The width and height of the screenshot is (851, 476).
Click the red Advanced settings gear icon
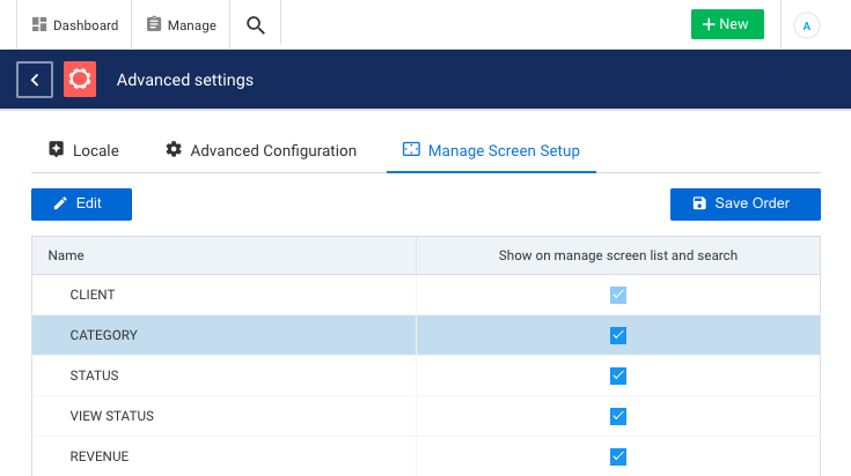(80, 79)
